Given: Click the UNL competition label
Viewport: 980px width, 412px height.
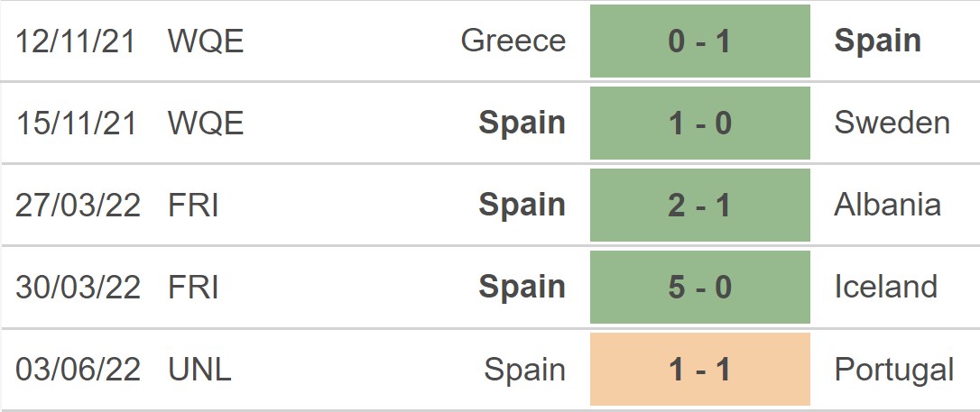Looking at the screenshot, I should (199, 370).
